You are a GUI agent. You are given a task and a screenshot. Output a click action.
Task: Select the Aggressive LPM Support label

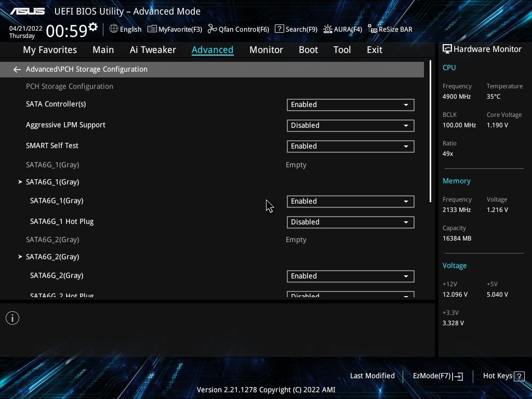pos(65,125)
